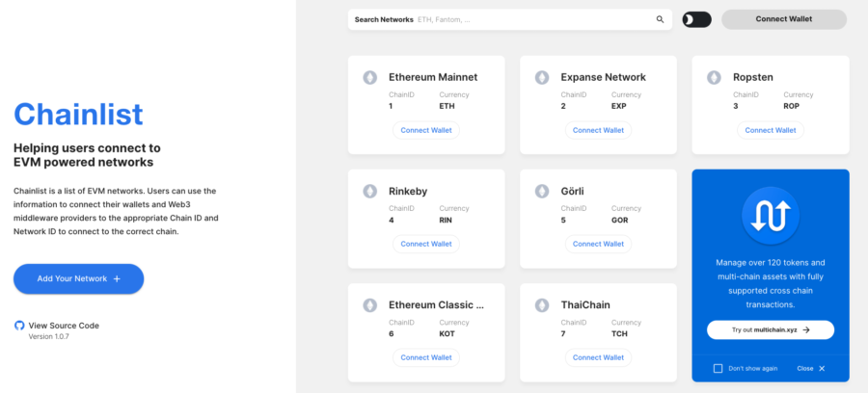Click the Rinkeby network logo icon

tap(369, 192)
